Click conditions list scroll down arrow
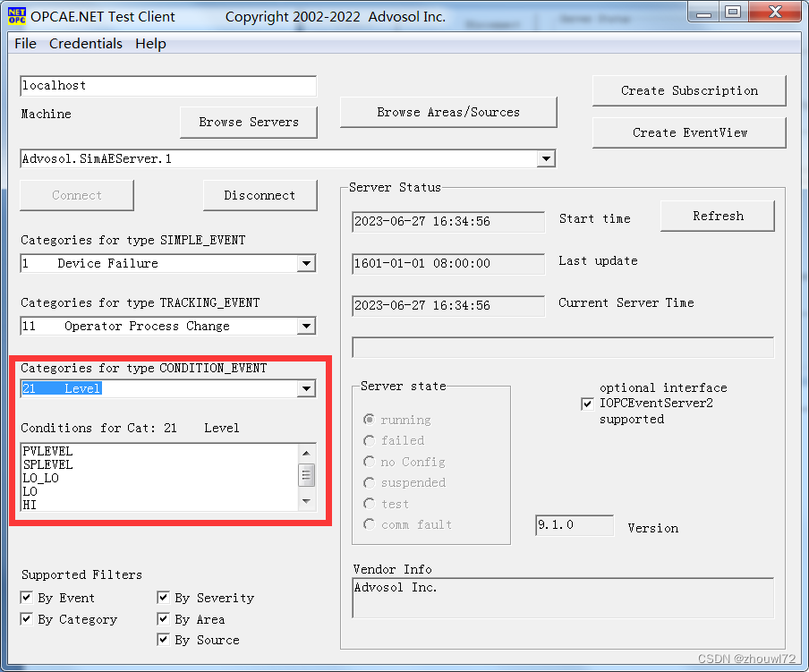The image size is (809, 672). tap(306, 501)
